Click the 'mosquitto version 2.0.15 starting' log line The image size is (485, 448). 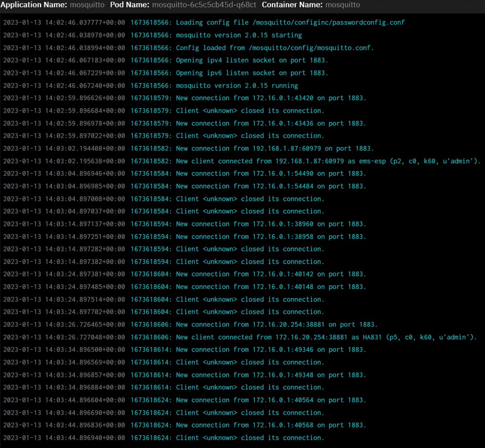tap(153, 35)
